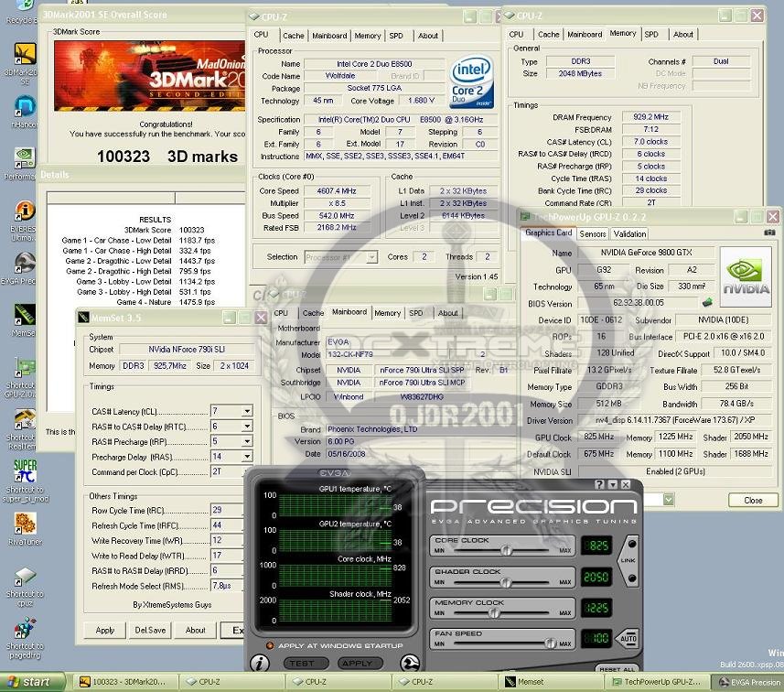Click the APPLY button in Precision
The height and width of the screenshot is (692, 784).
(360, 663)
